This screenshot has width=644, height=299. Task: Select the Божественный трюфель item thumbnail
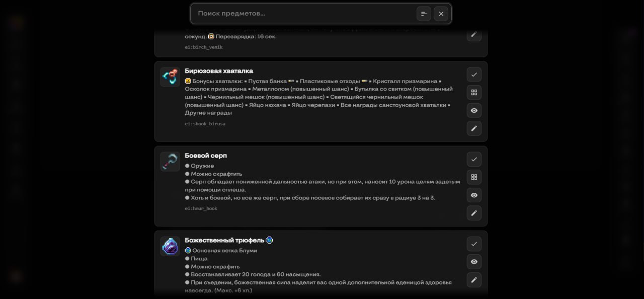pyautogui.click(x=170, y=246)
